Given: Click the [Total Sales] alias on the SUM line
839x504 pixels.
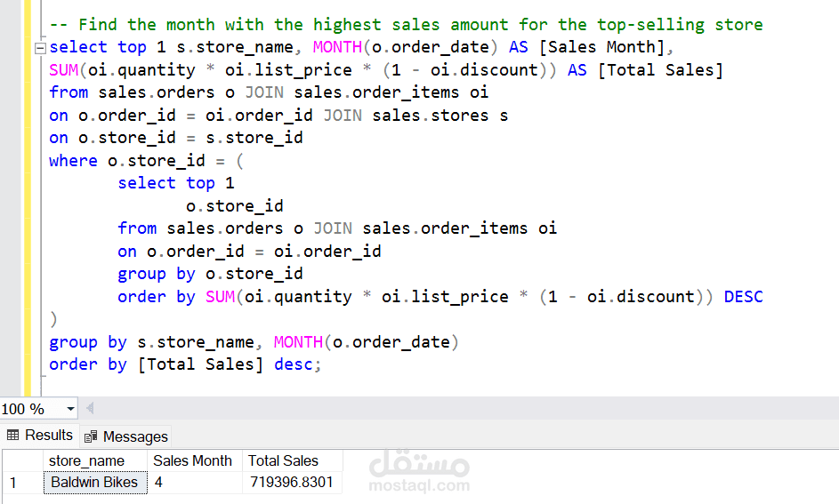Looking at the screenshot, I should tap(660, 70).
